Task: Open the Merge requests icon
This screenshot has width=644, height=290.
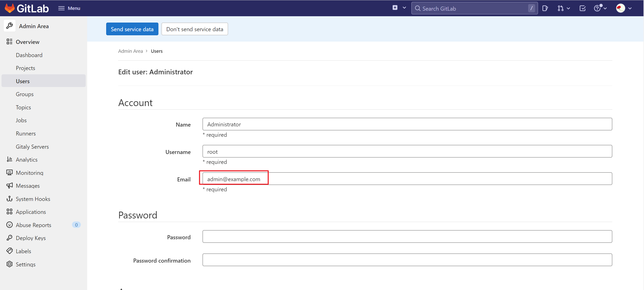Action: 560,8
